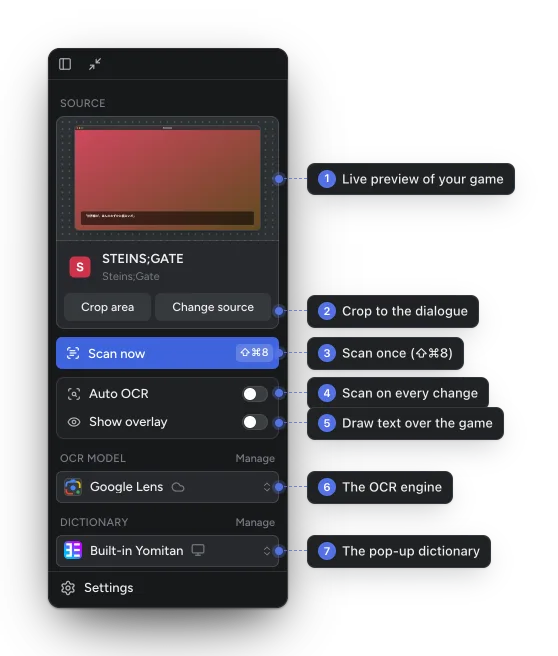Click the Auto OCR scan icon
The width and height of the screenshot is (558, 656).
click(74, 394)
